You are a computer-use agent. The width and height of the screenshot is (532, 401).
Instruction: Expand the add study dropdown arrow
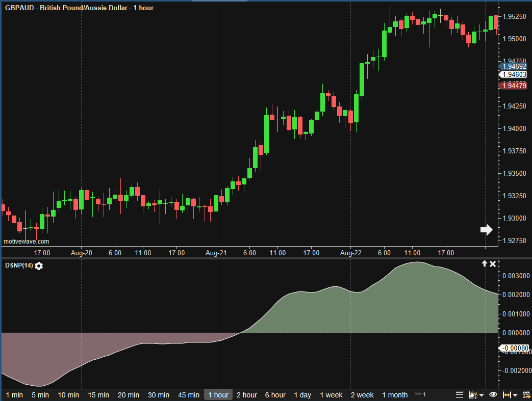482,395
